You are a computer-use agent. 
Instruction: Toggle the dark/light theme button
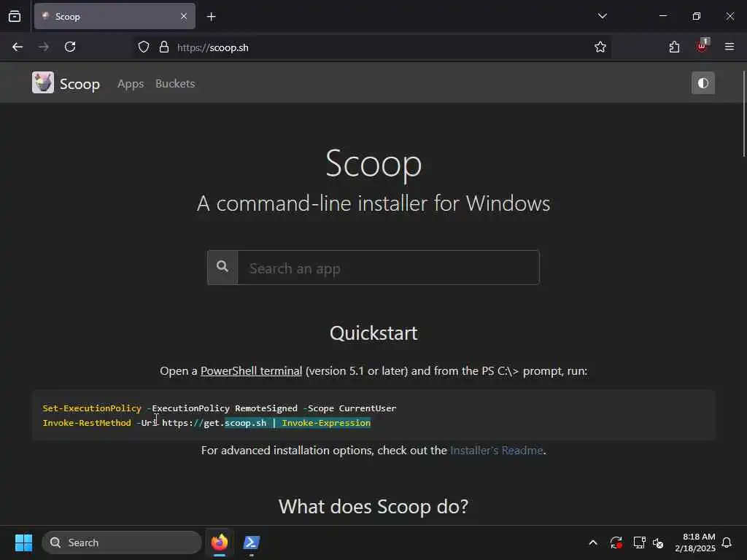pyautogui.click(x=703, y=83)
